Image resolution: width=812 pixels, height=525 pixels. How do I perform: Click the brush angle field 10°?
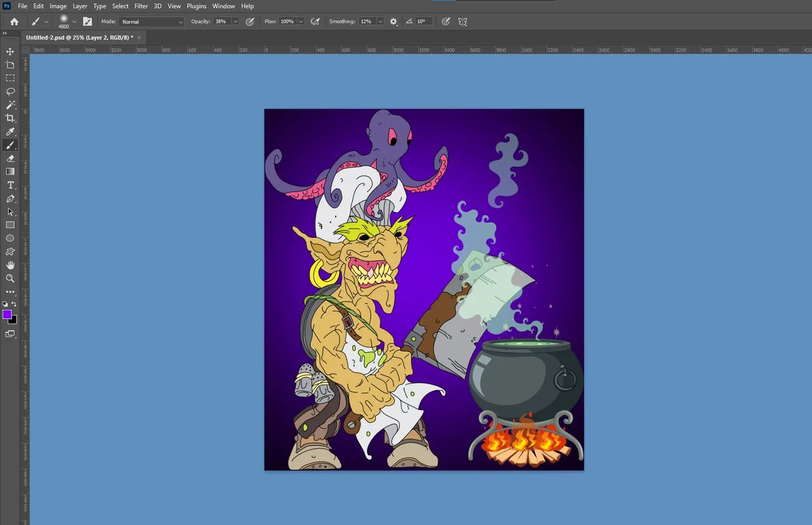coord(423,22)
